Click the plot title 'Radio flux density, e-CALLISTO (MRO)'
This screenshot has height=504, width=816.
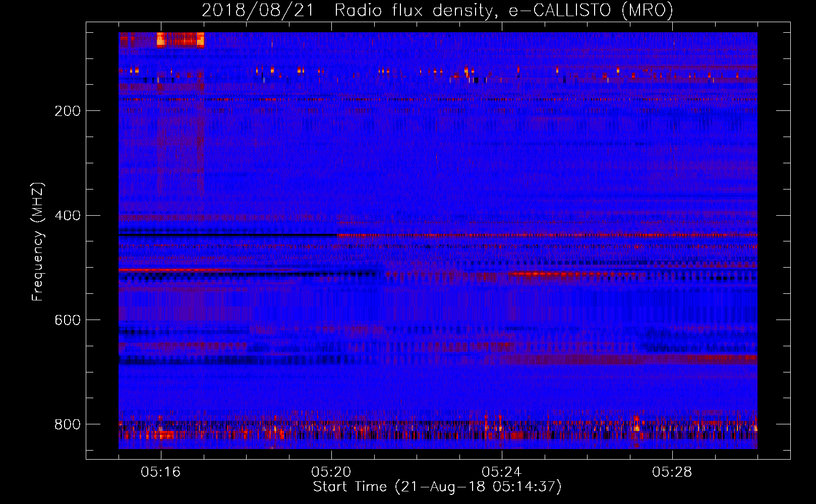click(x=504, y=11)
